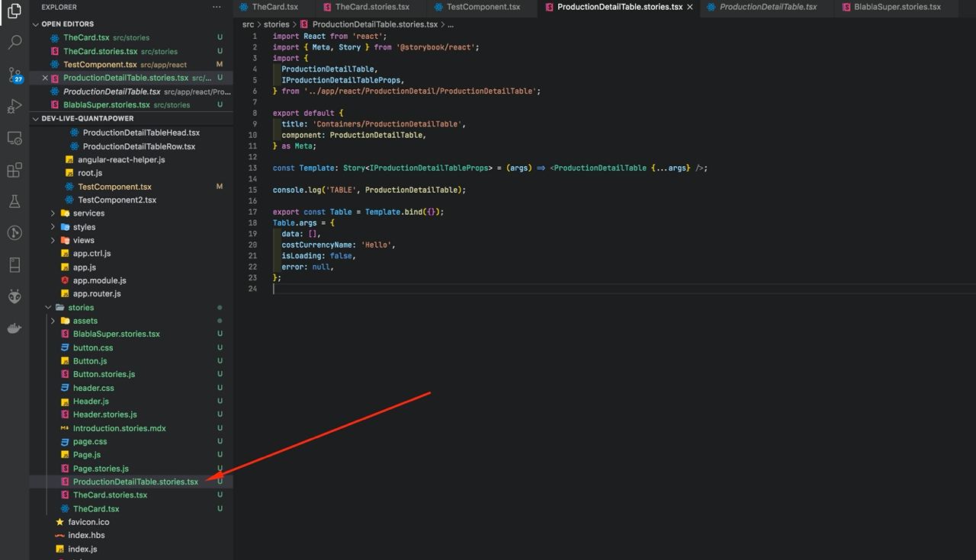Open page.css in stories folder
The image size is (976, 560).
[90, 442]
